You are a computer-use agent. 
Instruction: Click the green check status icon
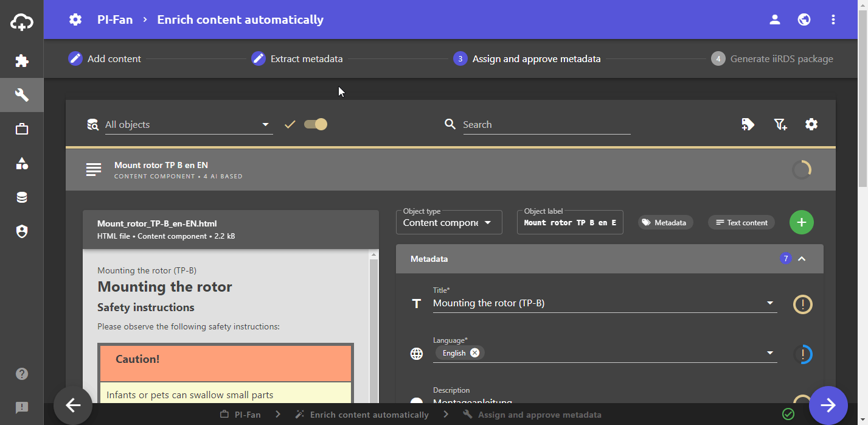point(788,414)
